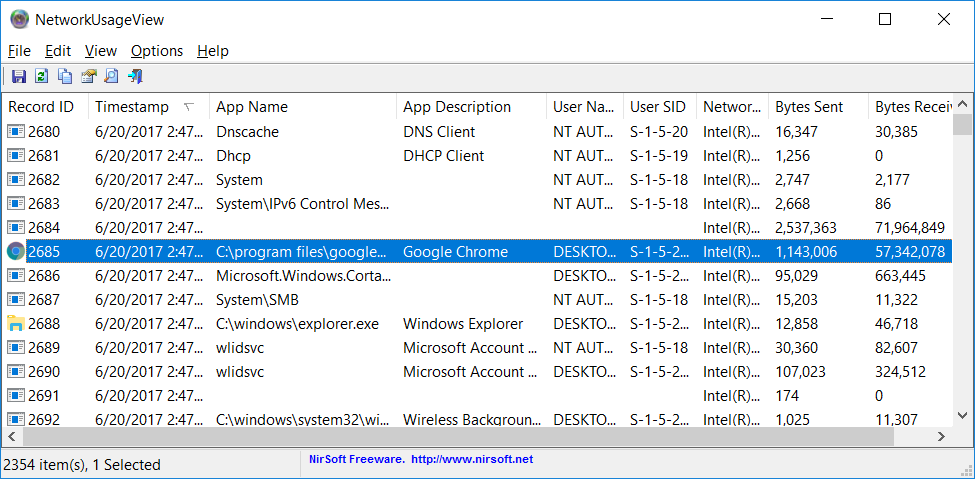Click the folder icon on record 2688
Screen dimensions: 975x479
click(16, 324)
